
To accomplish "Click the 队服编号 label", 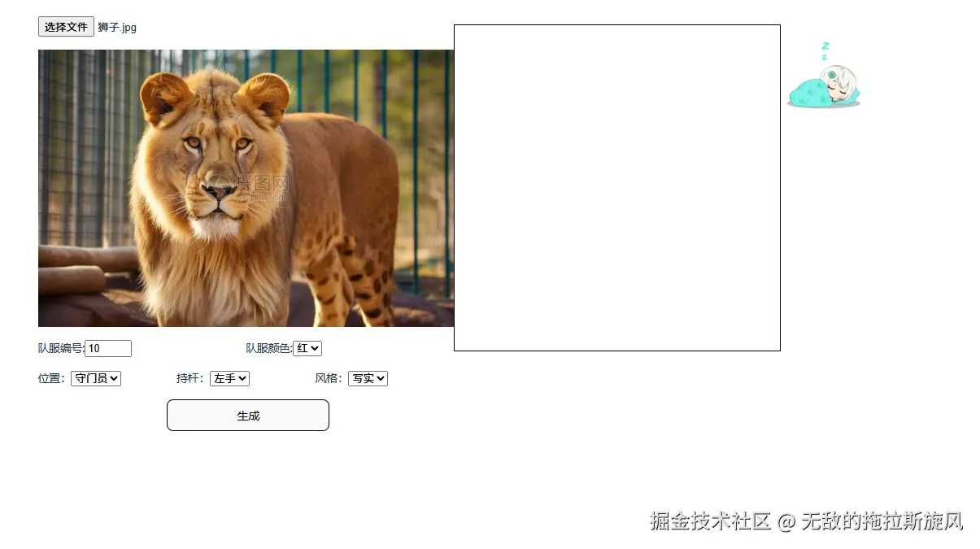I will tap(61, 348).
